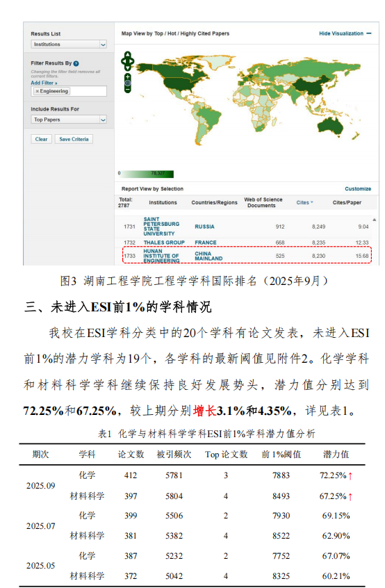Click the Countries/Regions column header
The image size is (385, 588).
(214, 202)
